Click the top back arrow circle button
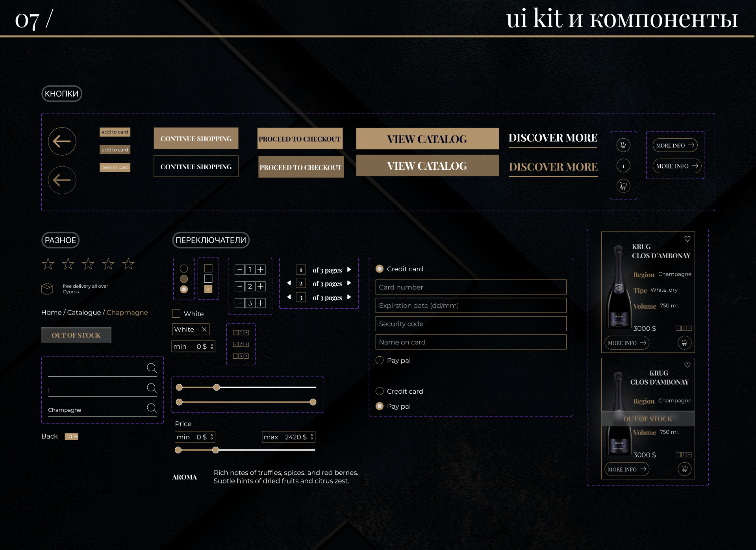 coord(62,141)
